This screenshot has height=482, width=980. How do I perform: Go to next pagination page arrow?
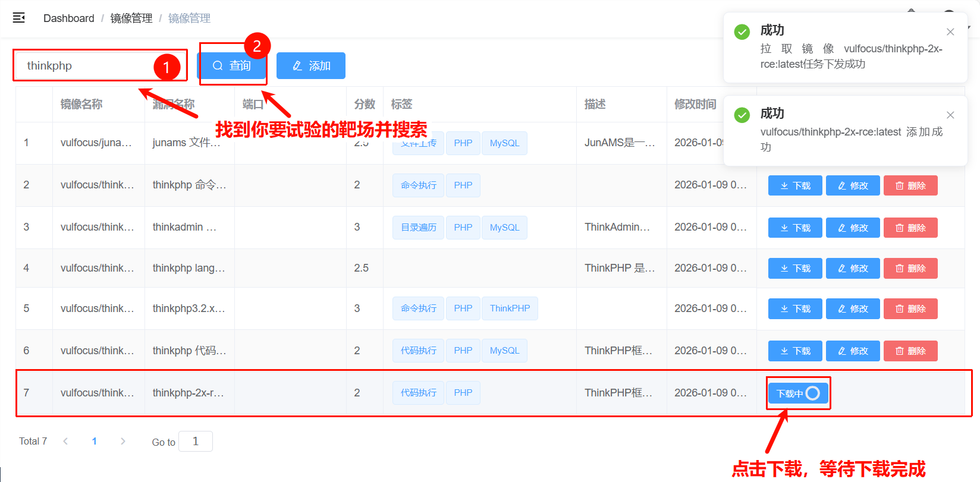123,441
